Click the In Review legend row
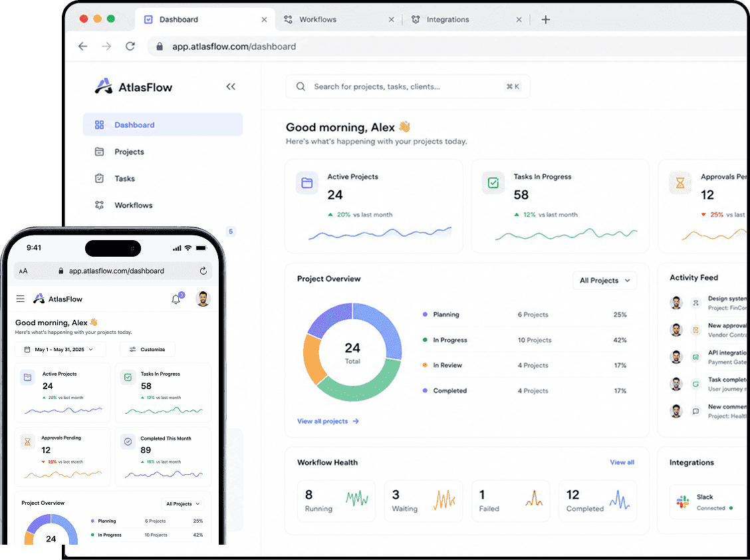The width and height of the screenshot is (750, 560). 525,365
